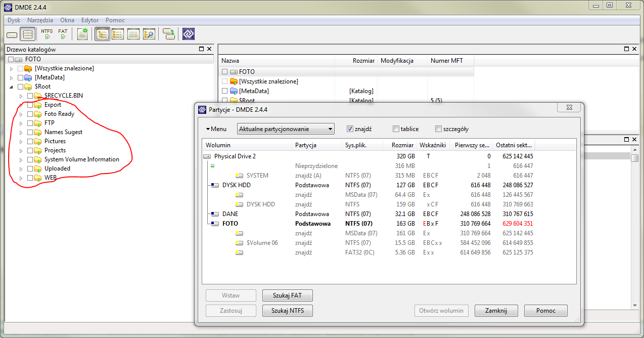Enable the tablice checkbox
Viewport: 644px width, 338px height.
(x=396, y=129)
